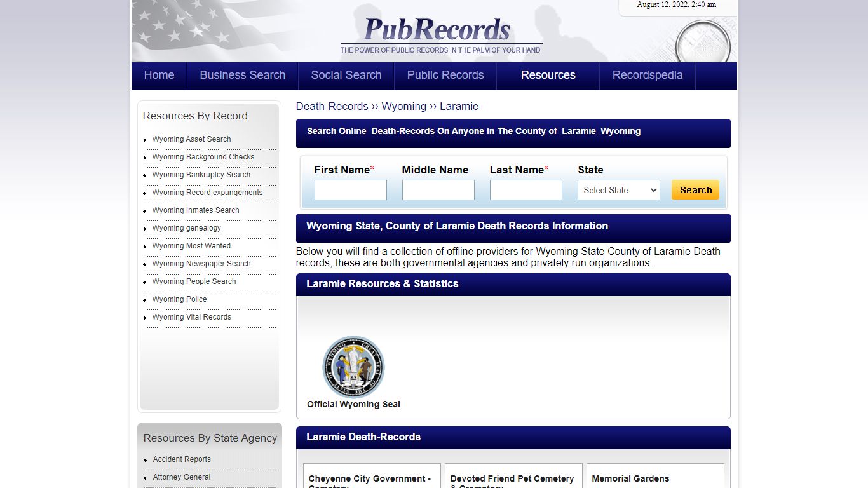Viewport: 868px width, 488px height.
Task: Focus the First Name input field
Action: pos(351,190)
